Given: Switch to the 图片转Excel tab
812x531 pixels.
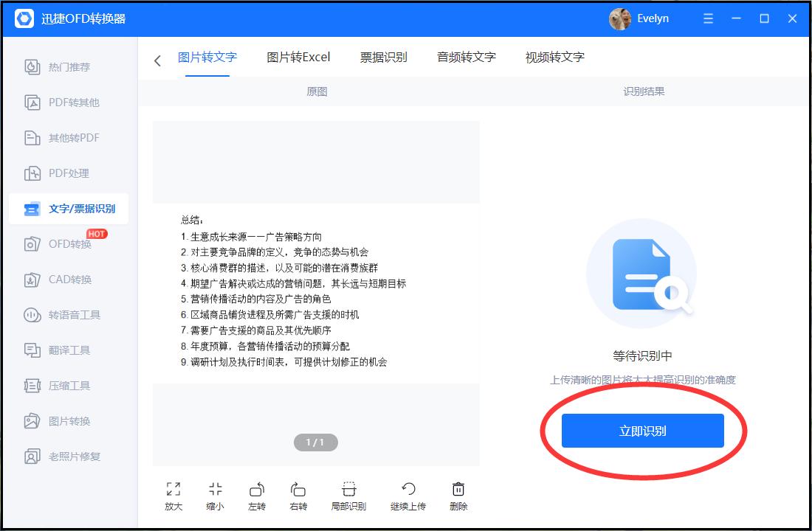Looking at the screenshot, I should click(x=298, y=57).
